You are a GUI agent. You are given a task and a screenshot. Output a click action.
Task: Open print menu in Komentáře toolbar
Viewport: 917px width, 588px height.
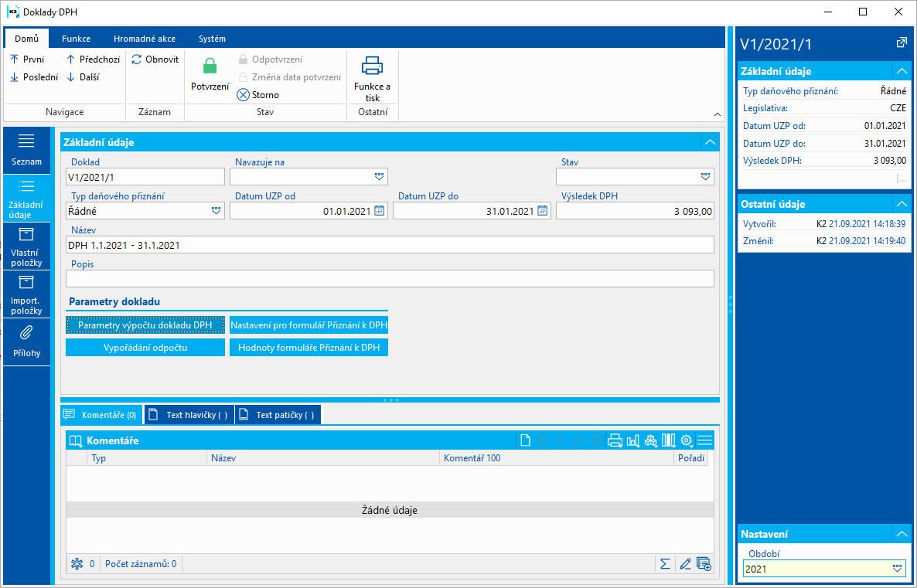click(615, 440)
